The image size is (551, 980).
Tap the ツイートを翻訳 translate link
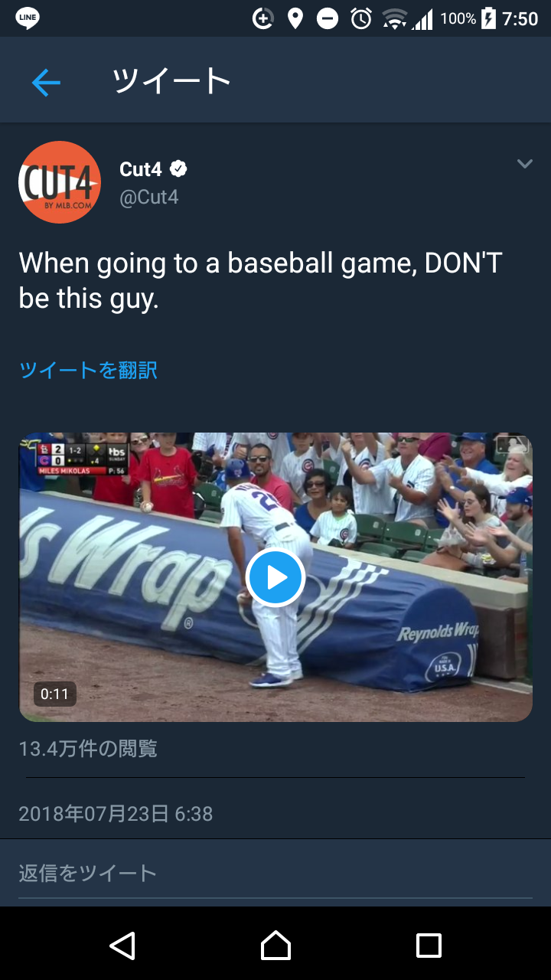[88, 371]
